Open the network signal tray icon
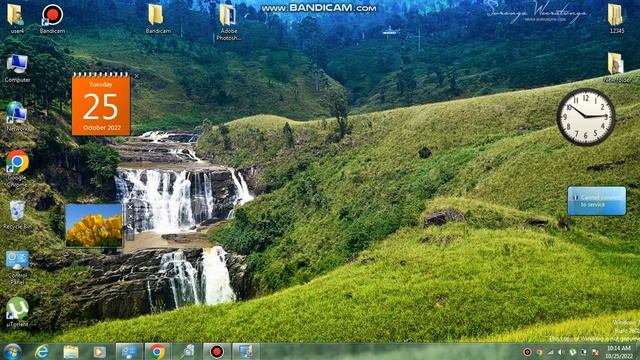The height and width of the screenshot is (360, 640). (x=551, y=352)
